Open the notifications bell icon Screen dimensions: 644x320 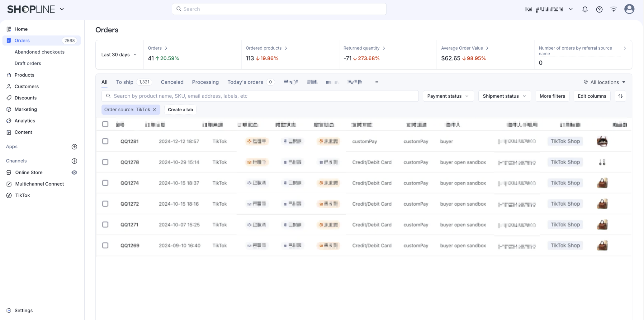(x=585, y=9)
